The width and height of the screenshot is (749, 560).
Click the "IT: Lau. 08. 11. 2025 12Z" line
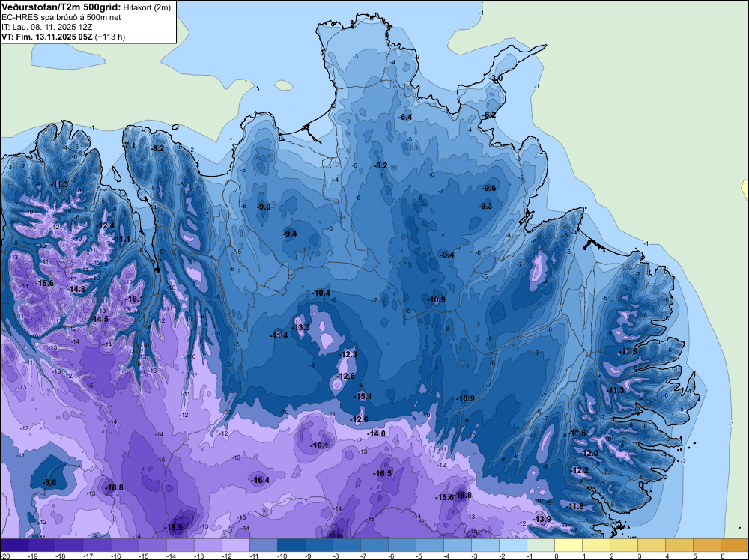click(x=46, y=27)
